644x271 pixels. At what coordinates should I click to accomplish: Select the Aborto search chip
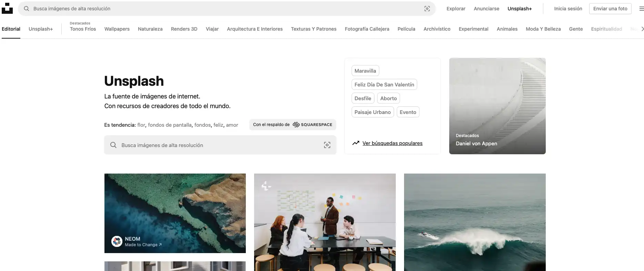tap(388, 98)
